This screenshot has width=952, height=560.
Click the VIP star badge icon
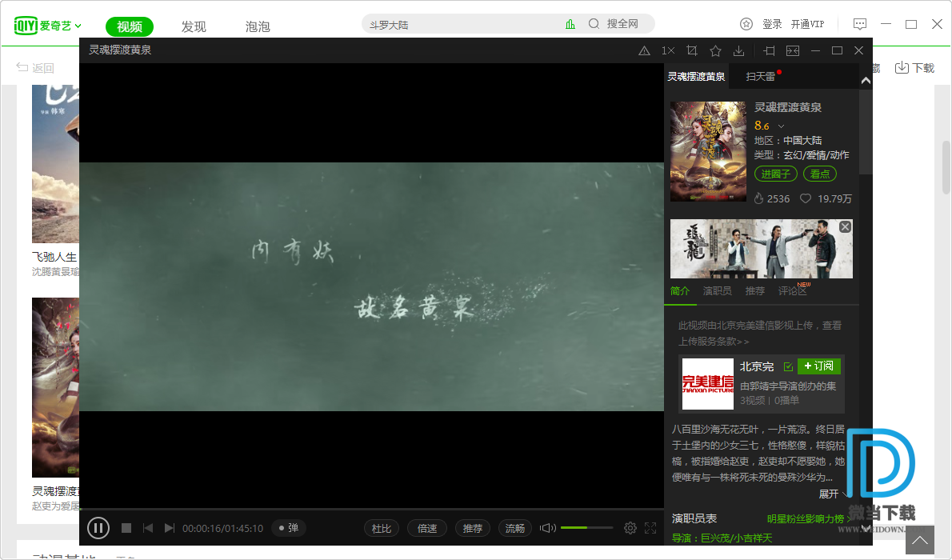tap(746, 24)
